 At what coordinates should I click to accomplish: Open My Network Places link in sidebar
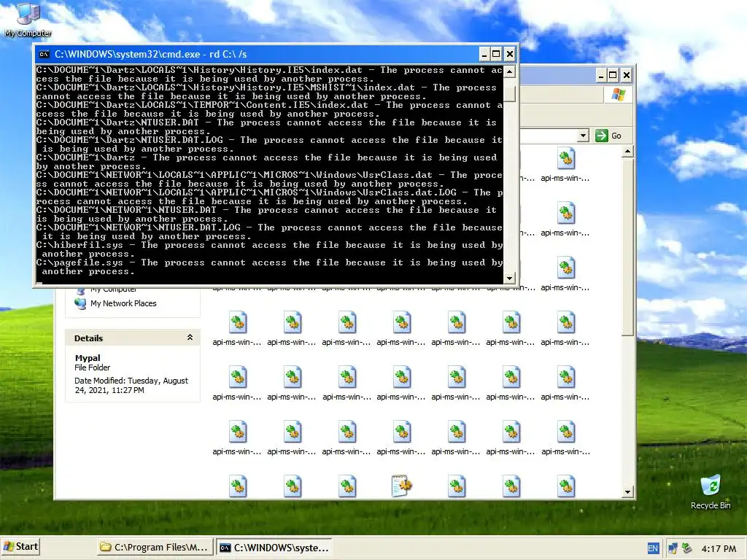click(123, 303)
